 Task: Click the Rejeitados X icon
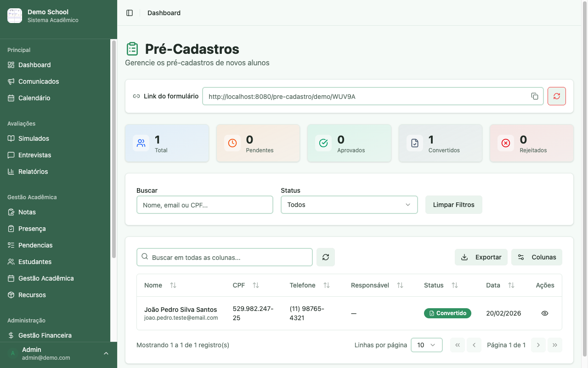(x=506, y=143)
